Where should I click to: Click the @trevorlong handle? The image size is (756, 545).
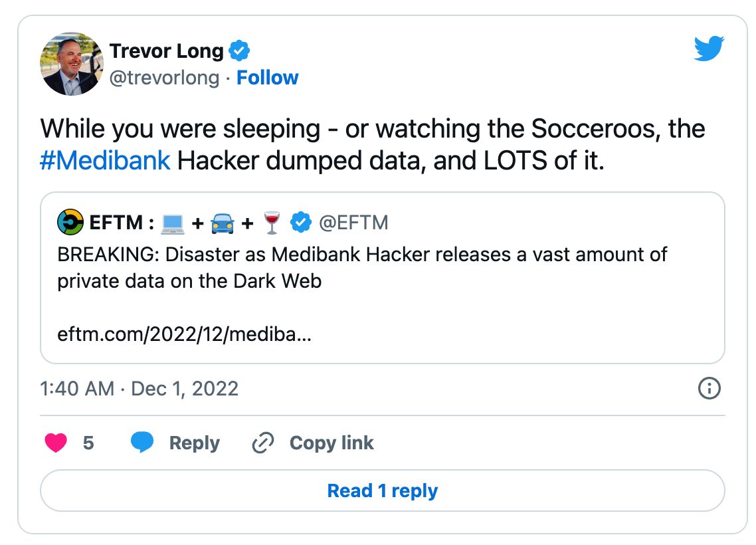[x=164, y=78]
